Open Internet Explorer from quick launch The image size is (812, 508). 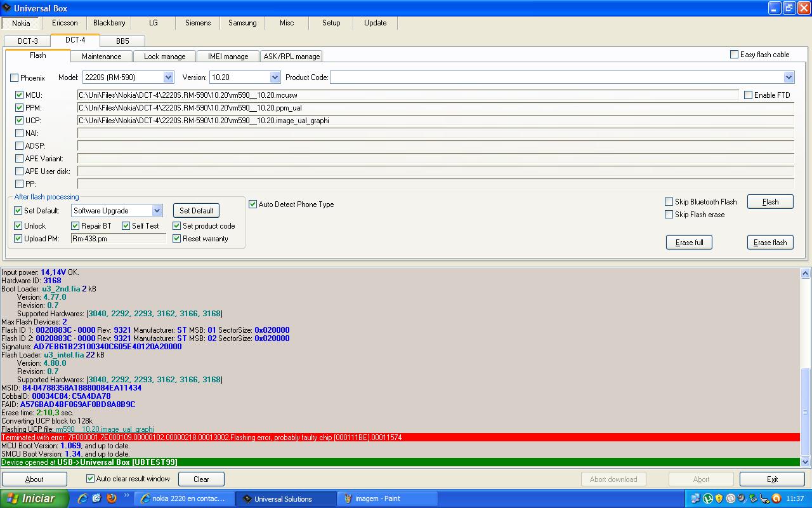tap(82, 498)
